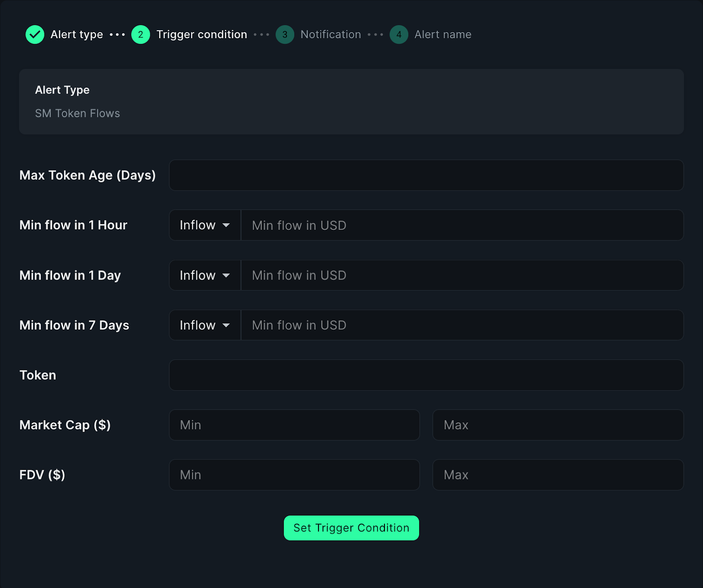703x588 pixels.
Task: Click the Alert Type card heading
Action: tap(62, 90)
